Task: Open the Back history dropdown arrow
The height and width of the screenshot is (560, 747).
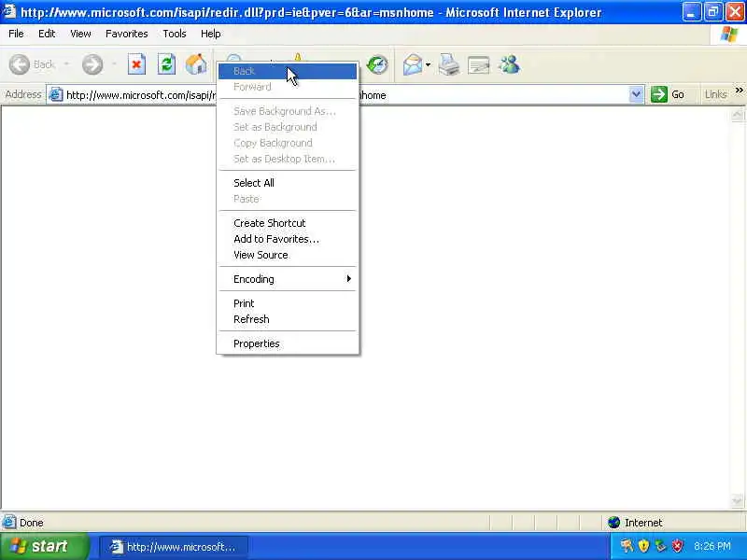Action: (x=66, y=64)
